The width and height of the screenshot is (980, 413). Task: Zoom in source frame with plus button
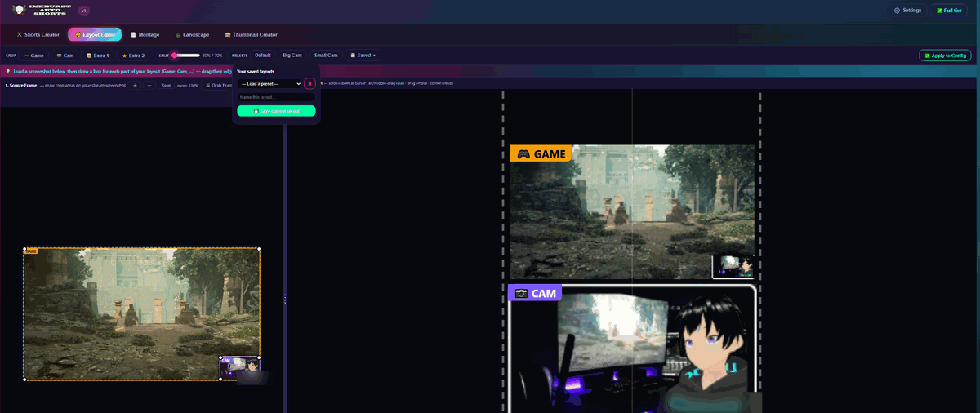(135, 85)
